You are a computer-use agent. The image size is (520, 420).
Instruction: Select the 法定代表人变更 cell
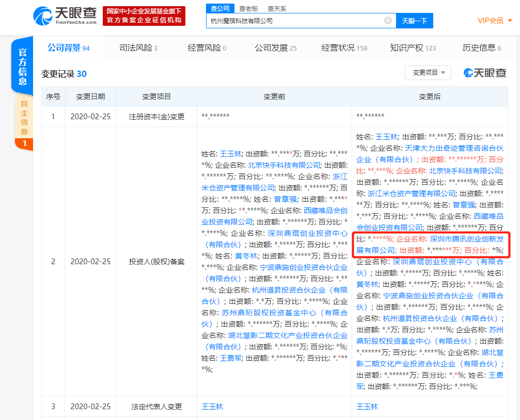(156, 407)
